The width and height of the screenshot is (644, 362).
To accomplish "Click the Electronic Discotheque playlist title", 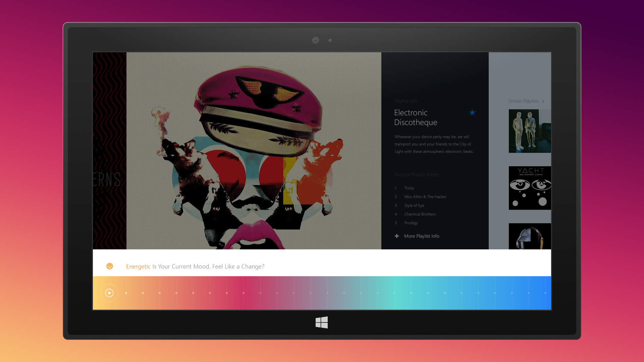I will [416, 117].
